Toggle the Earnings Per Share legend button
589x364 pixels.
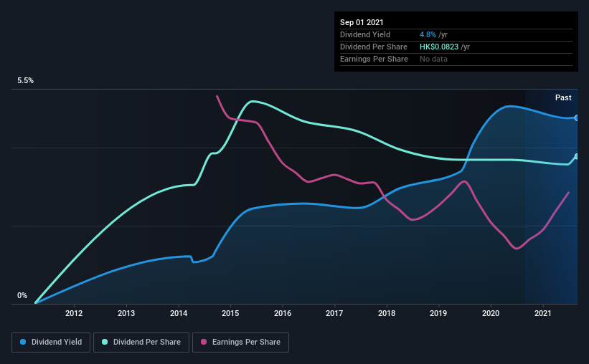pyautogui.click(x=241, y=343)
